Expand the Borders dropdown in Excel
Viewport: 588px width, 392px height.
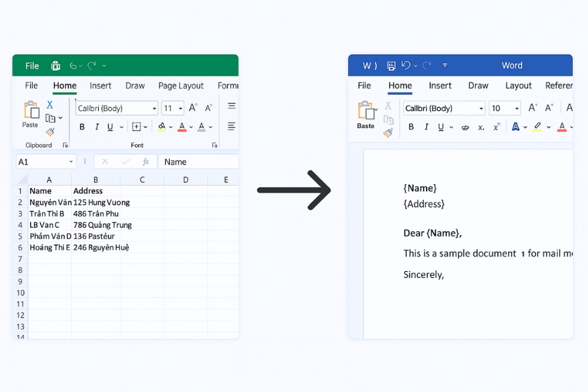[145, 127]
